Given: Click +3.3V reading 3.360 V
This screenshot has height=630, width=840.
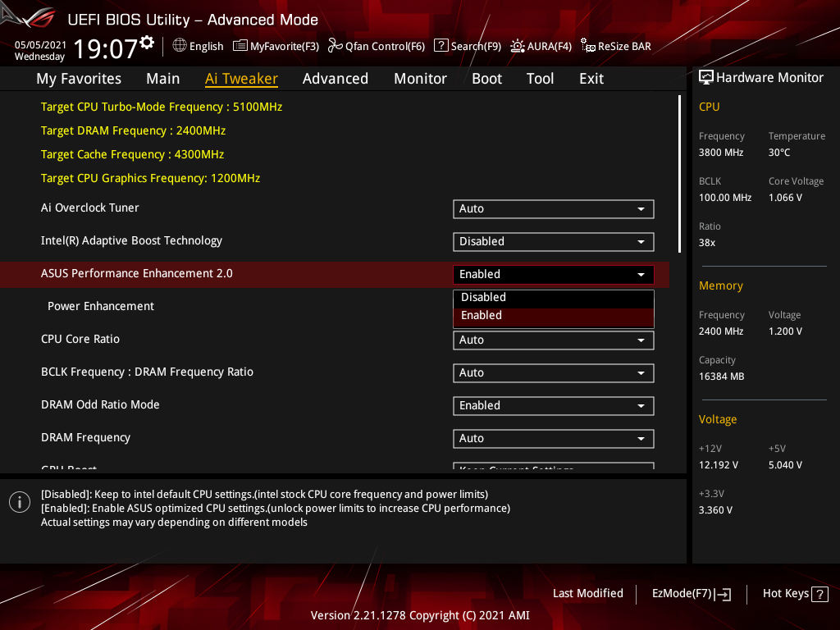Looking at the screenshot, I should [x=715, y=510].
